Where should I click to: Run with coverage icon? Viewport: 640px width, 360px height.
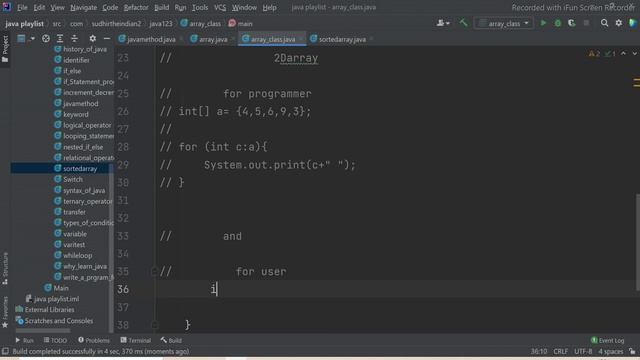click(x=571, y=23)
